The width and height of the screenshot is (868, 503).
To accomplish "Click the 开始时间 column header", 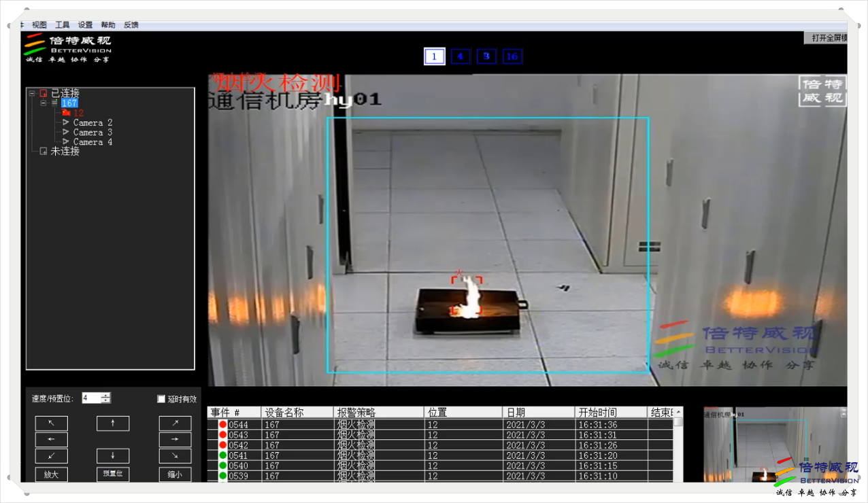I will point(612,413).
